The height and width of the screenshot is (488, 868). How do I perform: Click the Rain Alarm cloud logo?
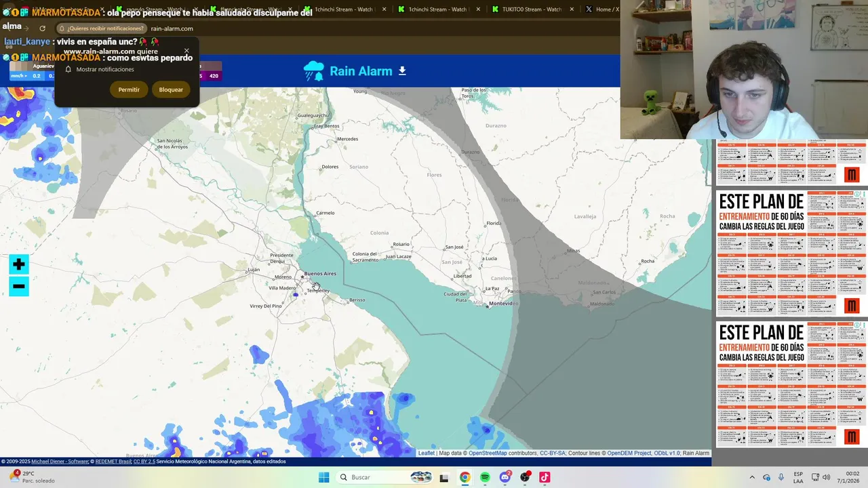314,71
